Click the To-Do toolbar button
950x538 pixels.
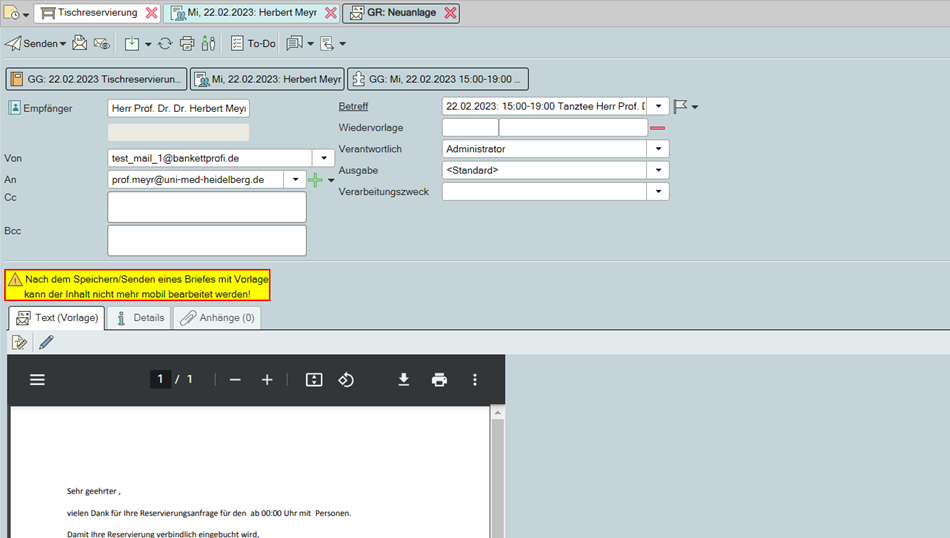point(252,44)
